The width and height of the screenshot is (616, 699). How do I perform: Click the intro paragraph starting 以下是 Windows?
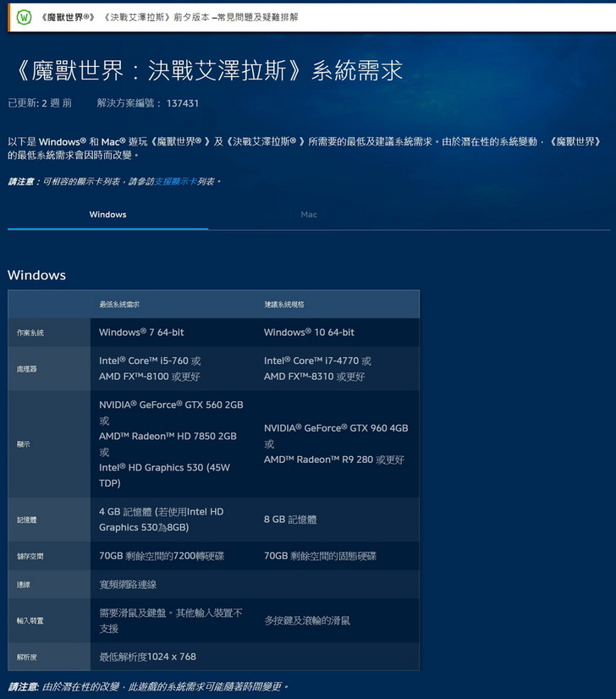point(305,148)
